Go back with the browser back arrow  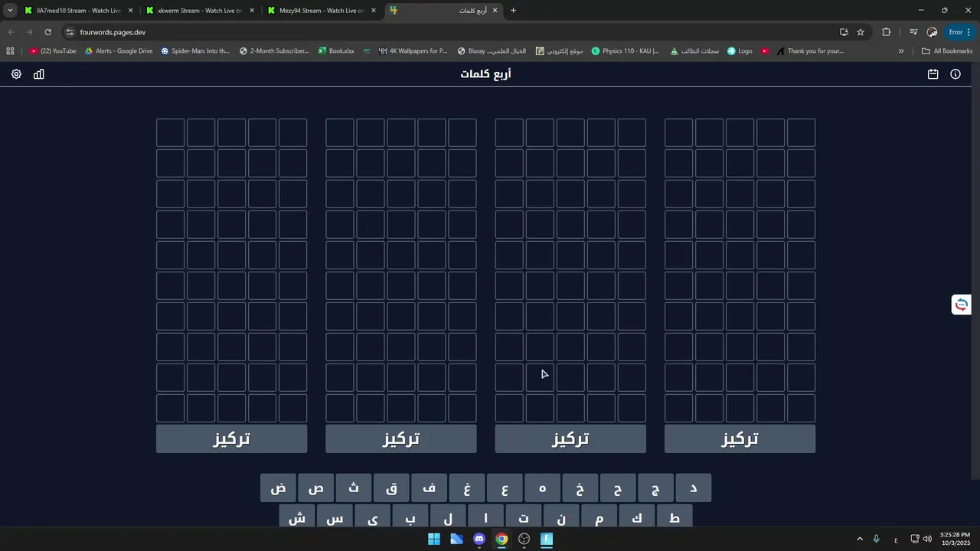coord(11,32)
